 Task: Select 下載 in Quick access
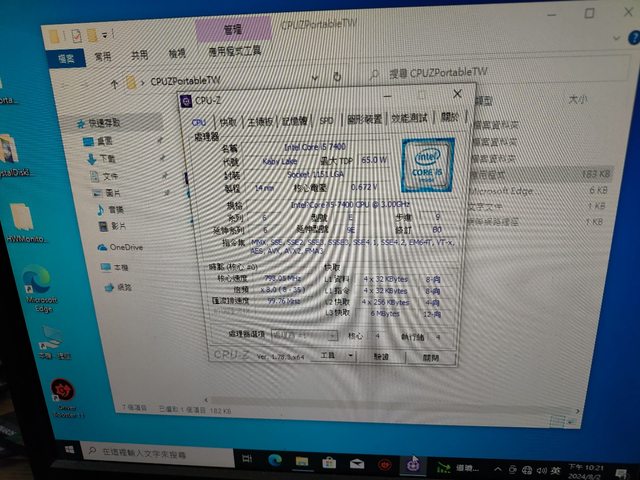click(x=107, y=159)
